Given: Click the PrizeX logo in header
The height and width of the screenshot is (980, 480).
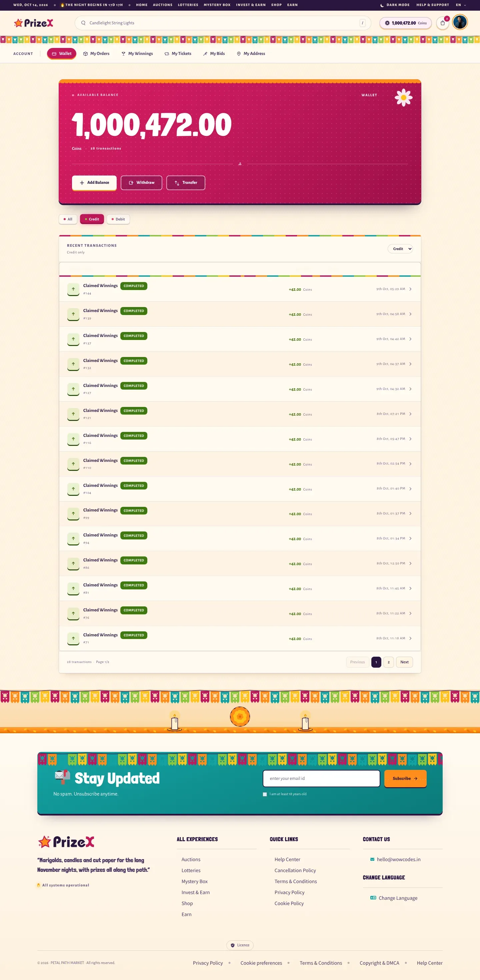Looking at the screenshot, I should click(34, 23).
